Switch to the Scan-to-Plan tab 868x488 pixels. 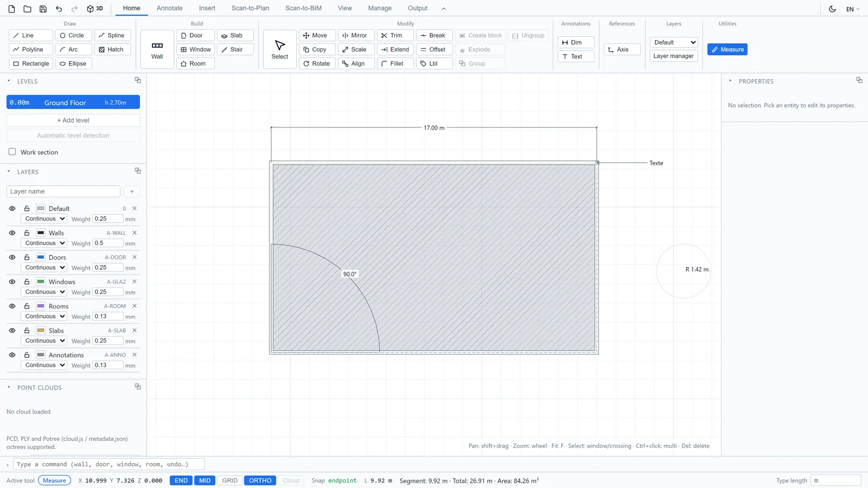(250, 8)
